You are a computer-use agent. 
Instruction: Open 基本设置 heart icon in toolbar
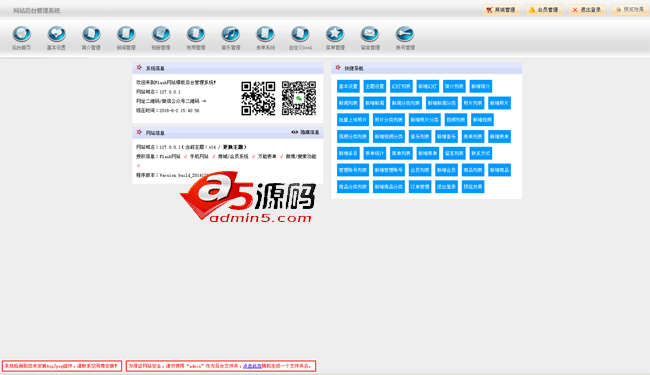[56, 34]
